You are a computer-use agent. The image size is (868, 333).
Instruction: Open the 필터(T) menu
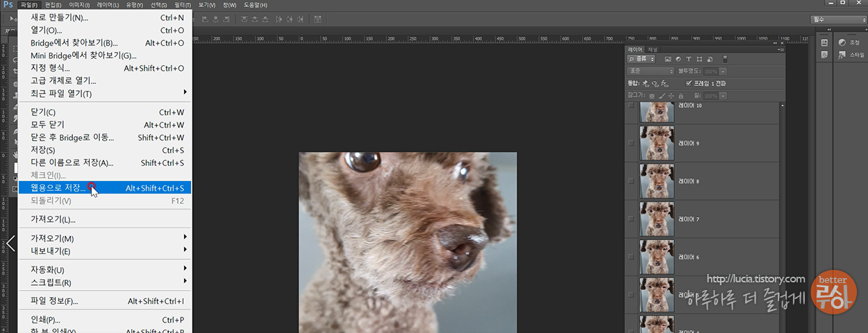184,5
